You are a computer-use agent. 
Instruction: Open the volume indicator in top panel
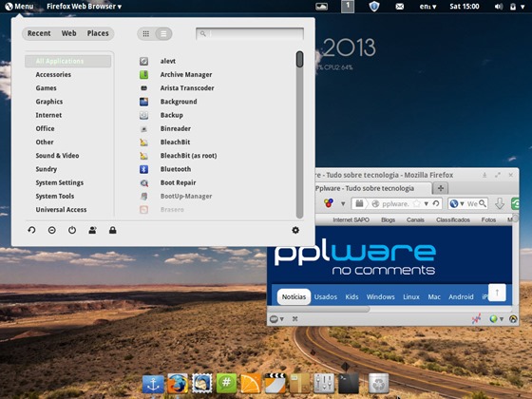499,7
